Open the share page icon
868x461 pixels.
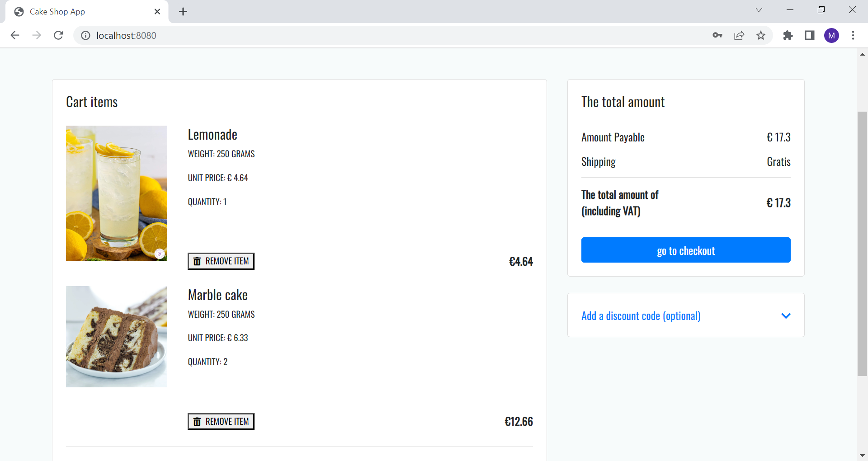(739, 35)
